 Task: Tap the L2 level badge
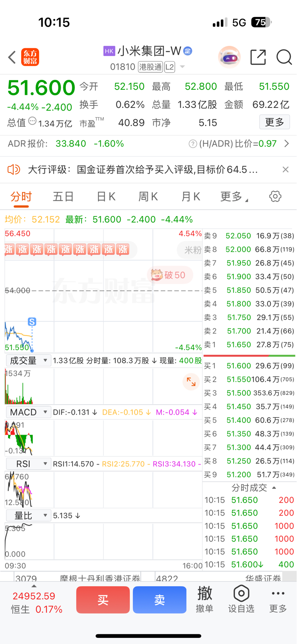pos(170,67)
